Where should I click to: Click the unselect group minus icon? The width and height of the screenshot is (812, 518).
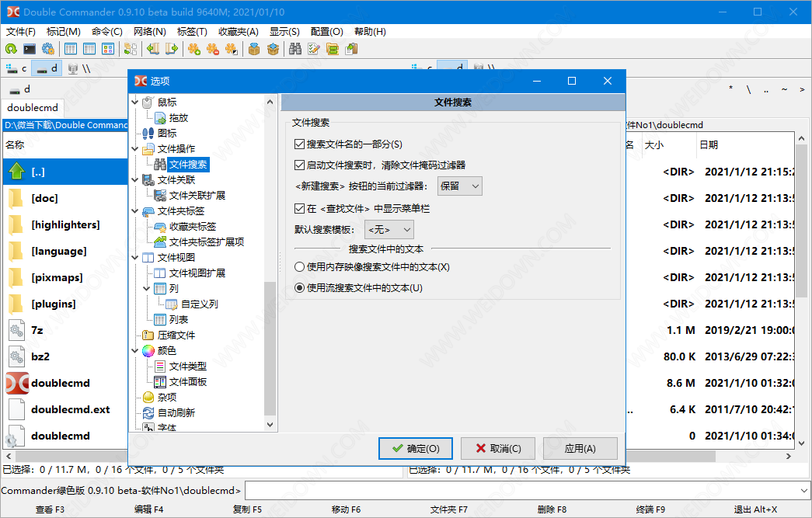[x=213, y=49]
